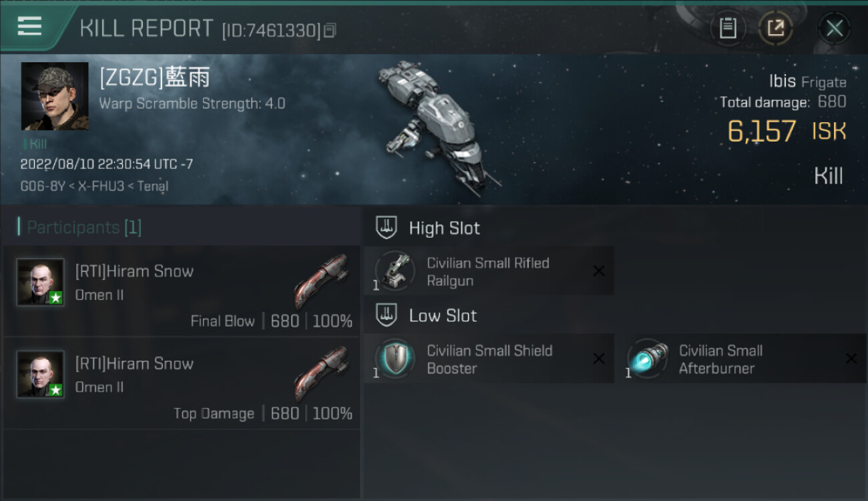
Task: Close the kill report window
Action: [834, 28]
